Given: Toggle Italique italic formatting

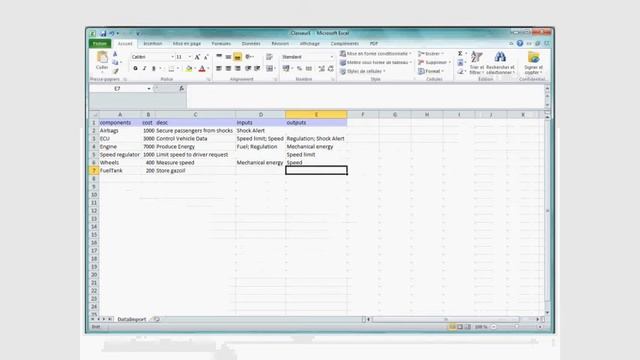Looking at the screenshot, I should point(144,69).
